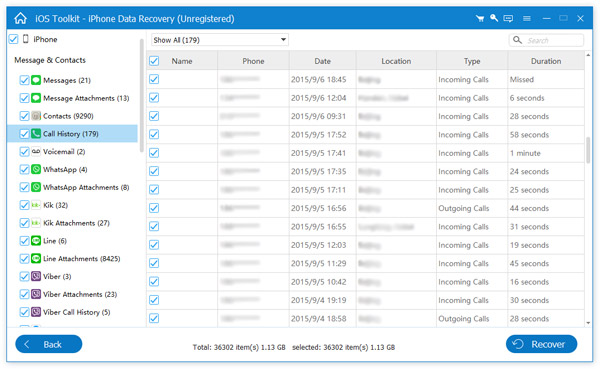
Task: Click the sidebar vertical scrollbar
Action: click(142, 96)
